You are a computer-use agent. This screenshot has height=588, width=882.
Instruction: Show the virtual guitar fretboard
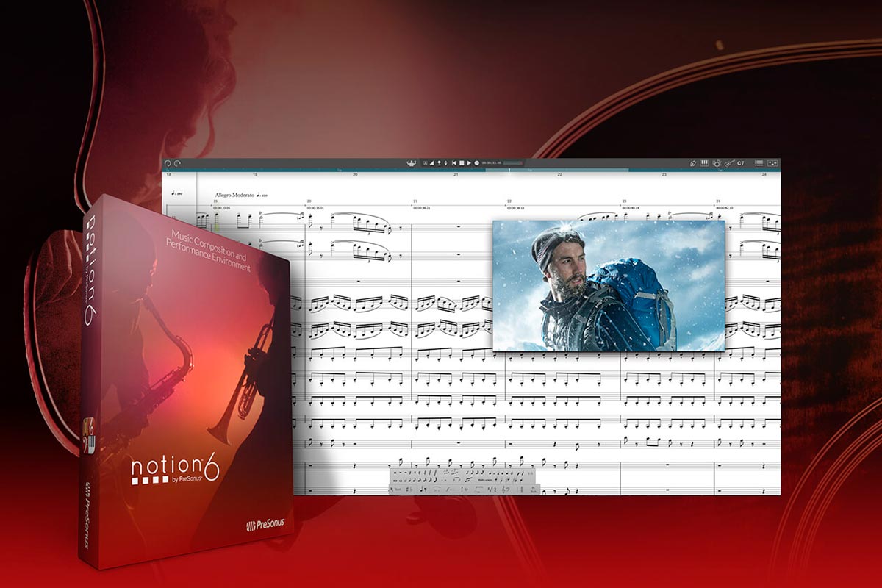click(x=729, y=163)
